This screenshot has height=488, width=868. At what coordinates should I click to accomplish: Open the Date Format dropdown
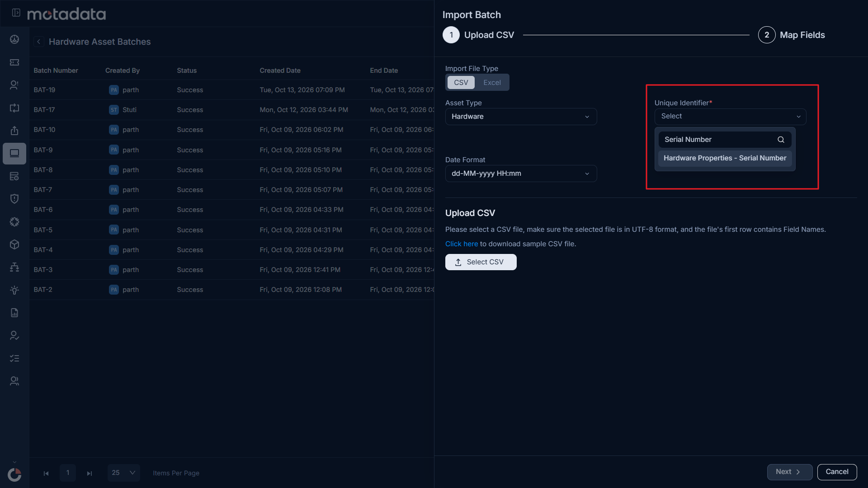(x=521, y=174)
